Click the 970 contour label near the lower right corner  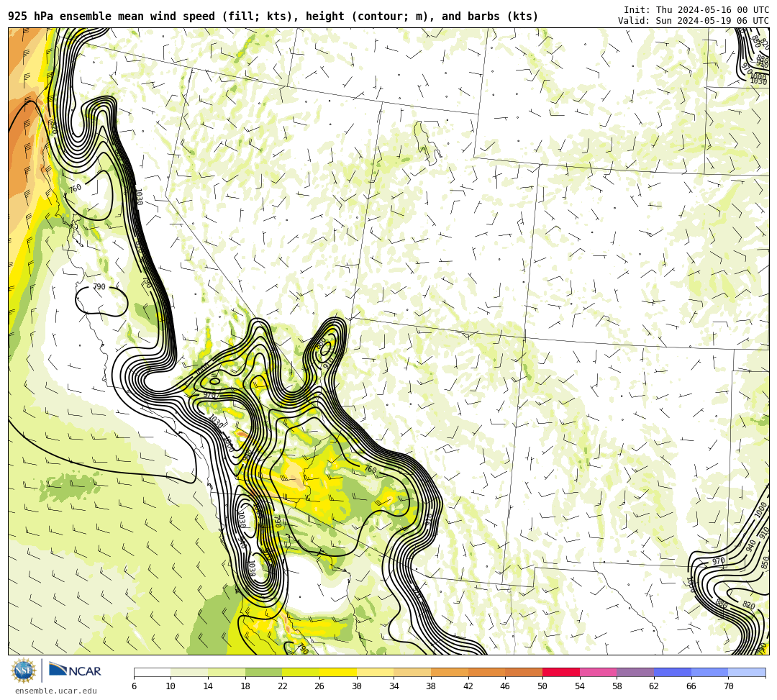tap(719, 561)
